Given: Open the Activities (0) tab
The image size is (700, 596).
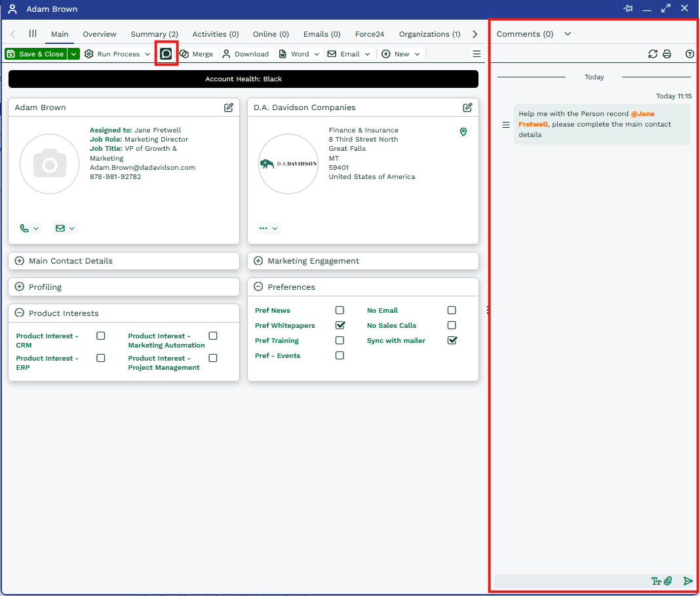Looking at the screenshot, I should (215, 34).
